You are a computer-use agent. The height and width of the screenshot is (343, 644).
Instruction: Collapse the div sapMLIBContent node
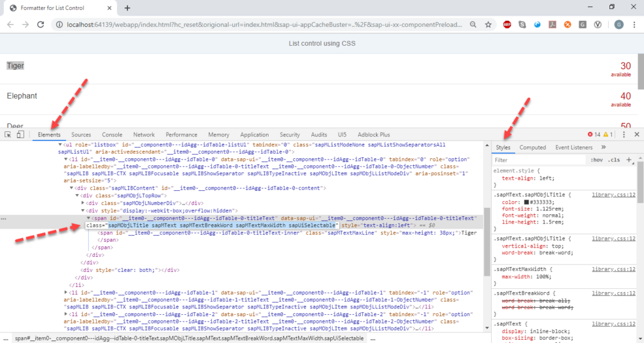tap(72, 188)
